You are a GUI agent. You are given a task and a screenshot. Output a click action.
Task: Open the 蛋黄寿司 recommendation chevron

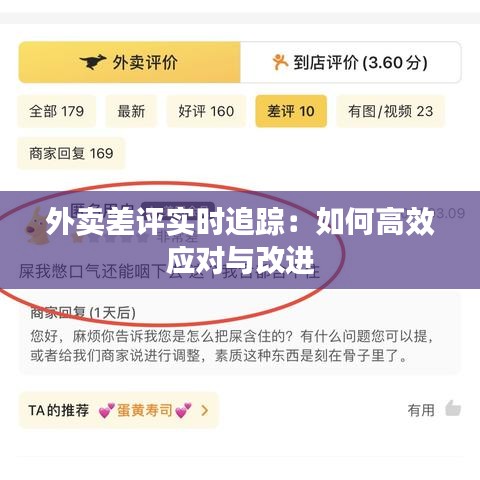[205, 410]
